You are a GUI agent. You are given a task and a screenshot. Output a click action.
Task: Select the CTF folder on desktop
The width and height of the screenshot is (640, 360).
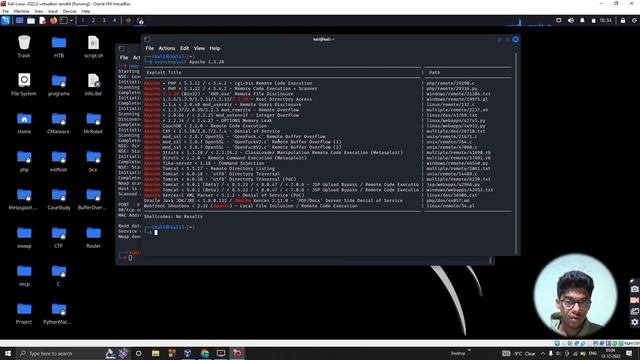59,237
